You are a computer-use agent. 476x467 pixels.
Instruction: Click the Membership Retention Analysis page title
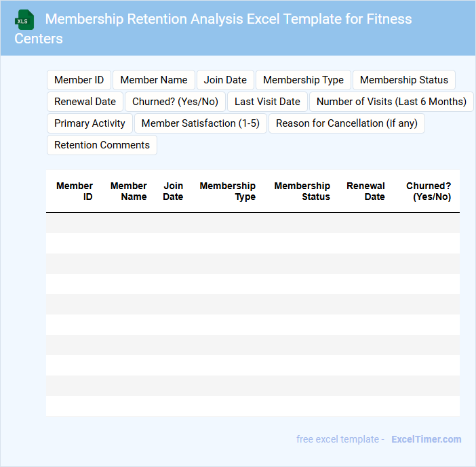tap(213, 28)
